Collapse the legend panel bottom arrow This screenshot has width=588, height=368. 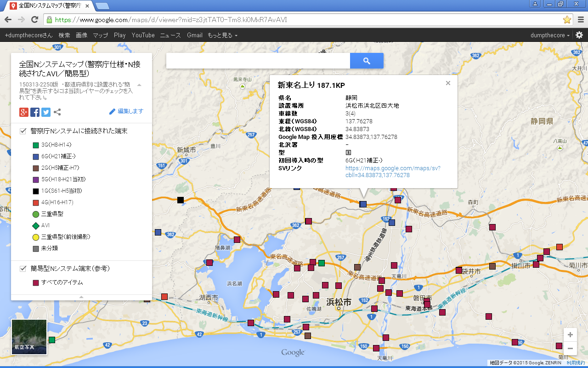point(81,297)
